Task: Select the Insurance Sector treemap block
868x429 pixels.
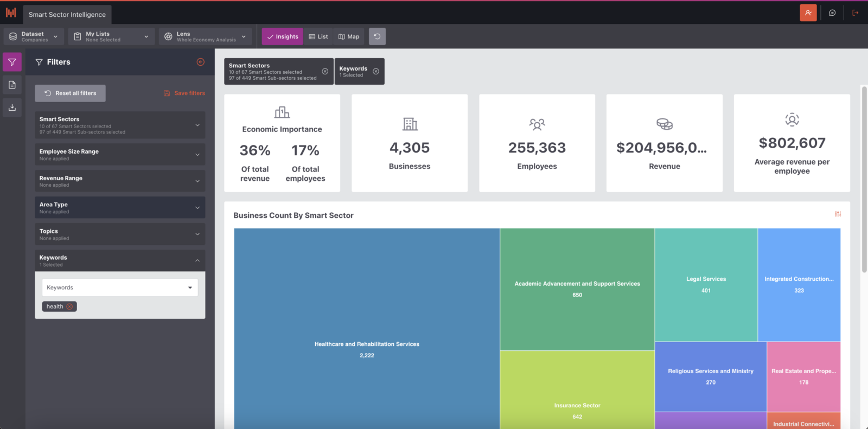Action: pos(577,390)
